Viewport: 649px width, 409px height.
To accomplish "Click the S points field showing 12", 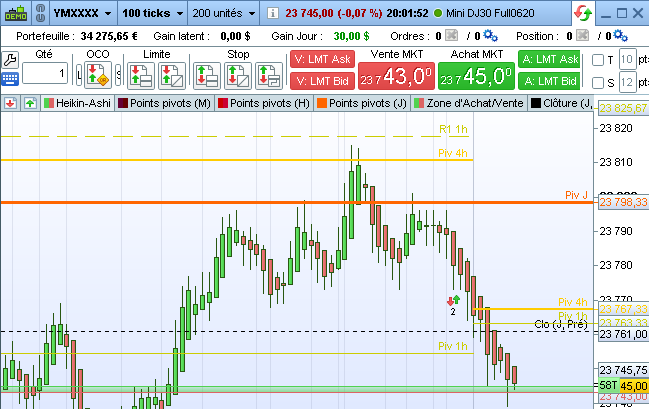I will click(x=627, y=83).
